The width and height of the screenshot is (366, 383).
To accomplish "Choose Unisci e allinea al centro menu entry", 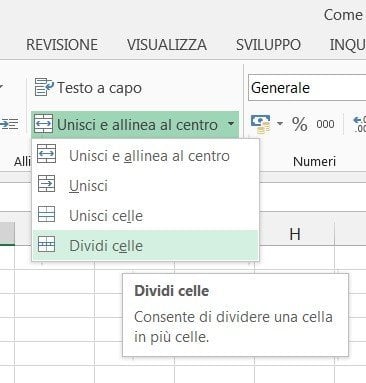I will [x=145, y=156].
